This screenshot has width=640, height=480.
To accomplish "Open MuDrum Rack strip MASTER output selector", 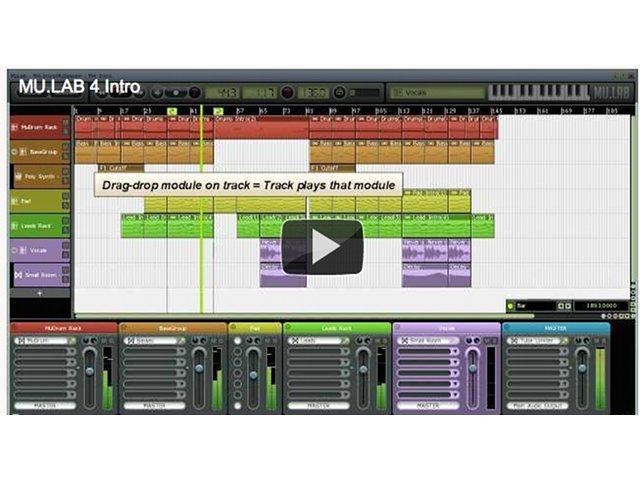I will coord(45,406).
